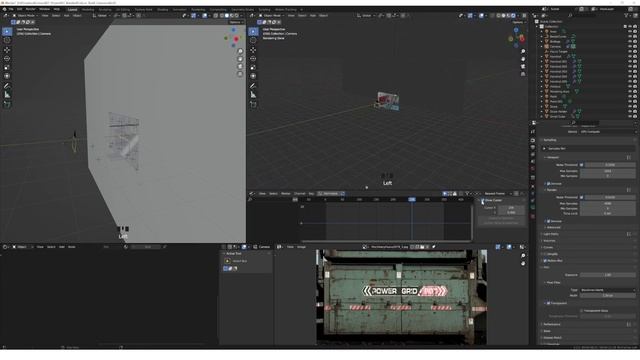Click the zoom gizmo in left viewport
The height and width of the screenshot is (360, 640).
[x=240, y=51]
